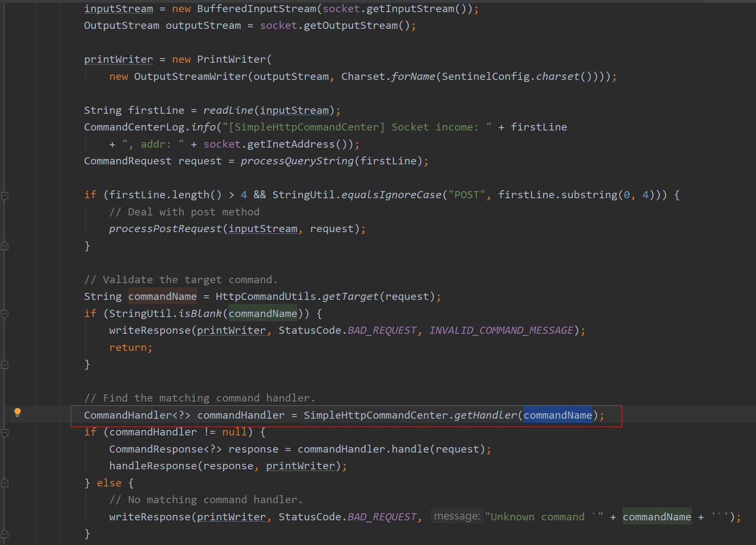Viewport: 756px width, 545px height.
Task: Click the getHandler method call
Action: tap(486, 415)
